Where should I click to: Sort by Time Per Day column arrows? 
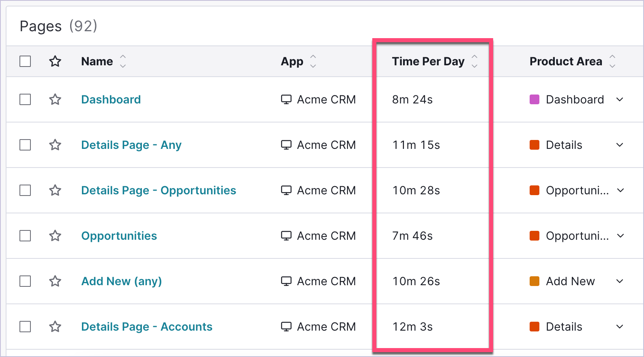tap(474, 61)
